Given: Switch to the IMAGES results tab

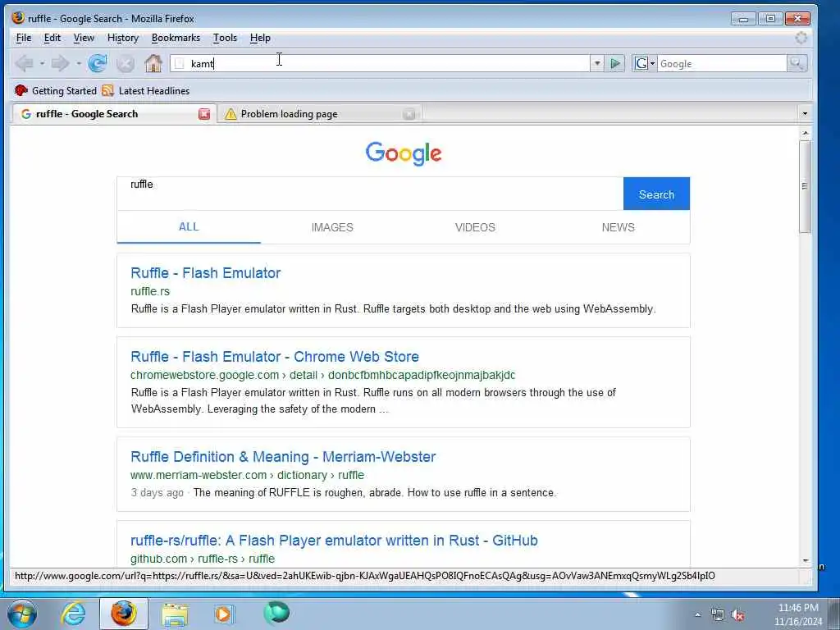Looking at the screenshot, I should coord(332,227).
